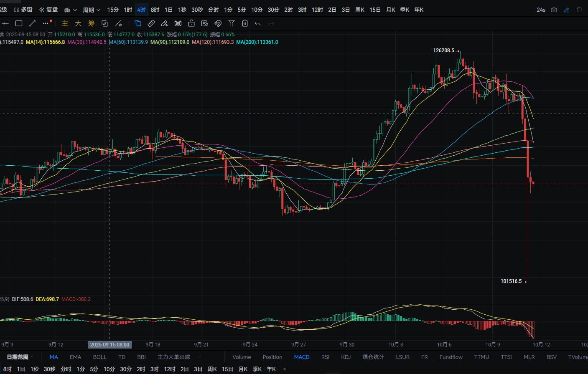
Task: Click the blue pencil edit icon at top right
Action: [x=566, y=10]
